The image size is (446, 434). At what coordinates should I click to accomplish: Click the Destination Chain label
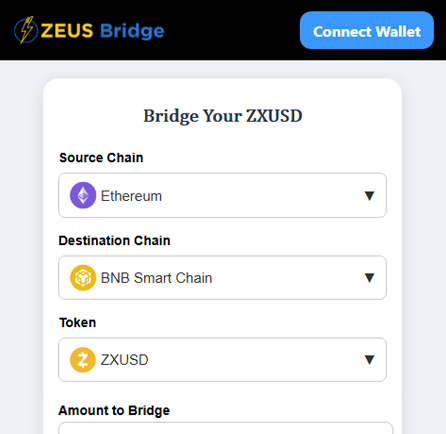click(114, 240)
